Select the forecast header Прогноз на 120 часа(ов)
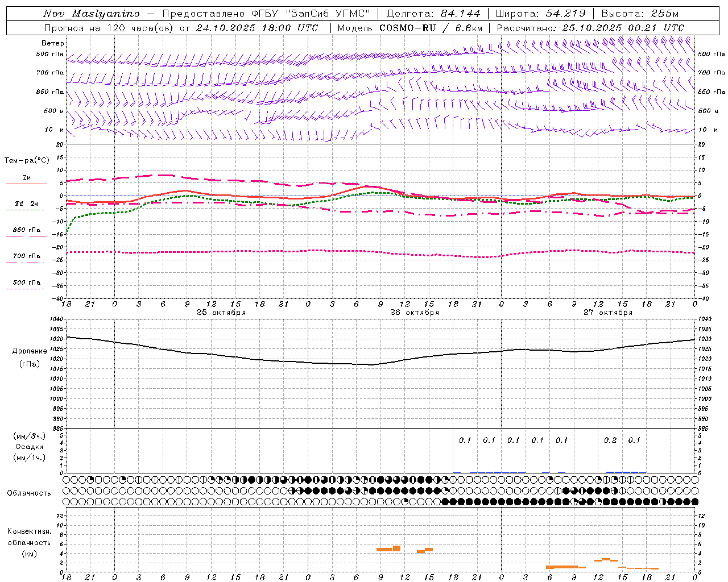 click(x=109, y=28)
